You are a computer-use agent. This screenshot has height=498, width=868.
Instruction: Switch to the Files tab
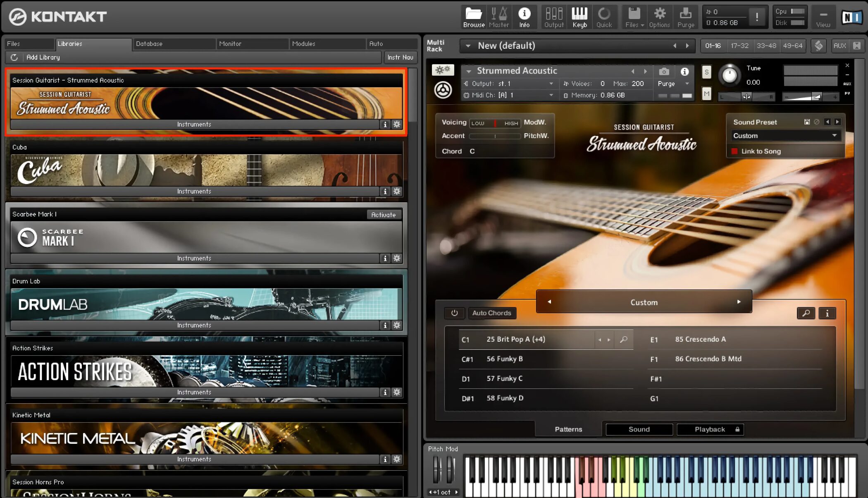pyautogui.click(x=29, y=44)
